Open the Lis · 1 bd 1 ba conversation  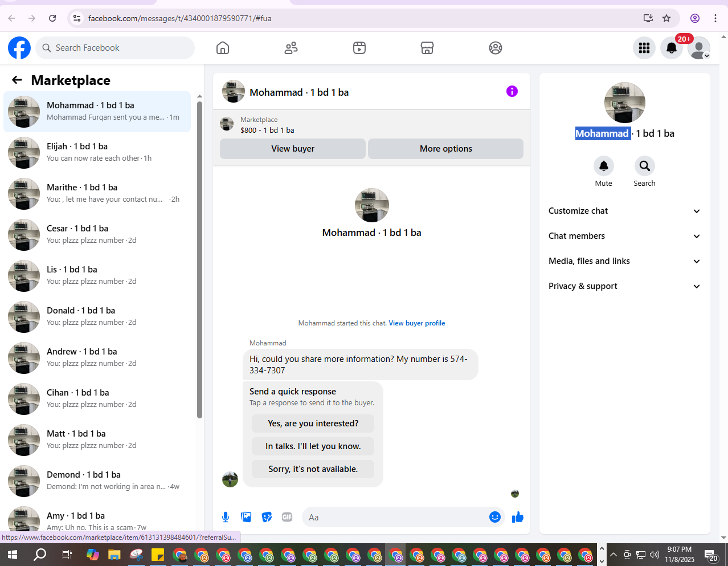coord(97,276)
